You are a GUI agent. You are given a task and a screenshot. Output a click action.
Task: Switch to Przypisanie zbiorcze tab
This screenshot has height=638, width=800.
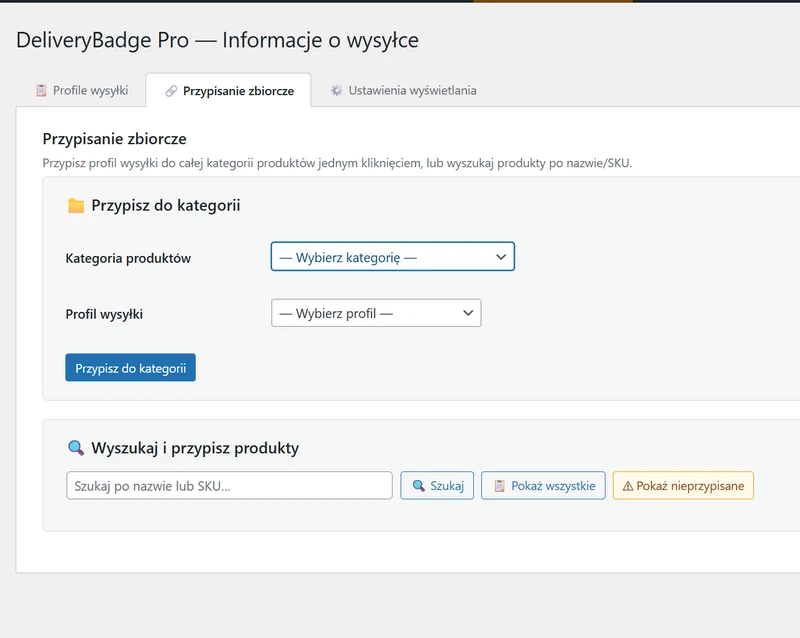click(x=229, y=90)
